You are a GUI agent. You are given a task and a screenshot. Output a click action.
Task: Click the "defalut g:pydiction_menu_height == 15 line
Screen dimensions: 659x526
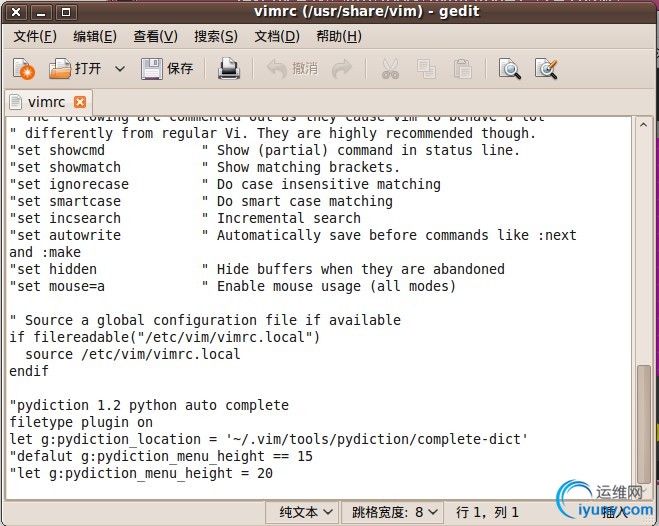pos(161,456)
